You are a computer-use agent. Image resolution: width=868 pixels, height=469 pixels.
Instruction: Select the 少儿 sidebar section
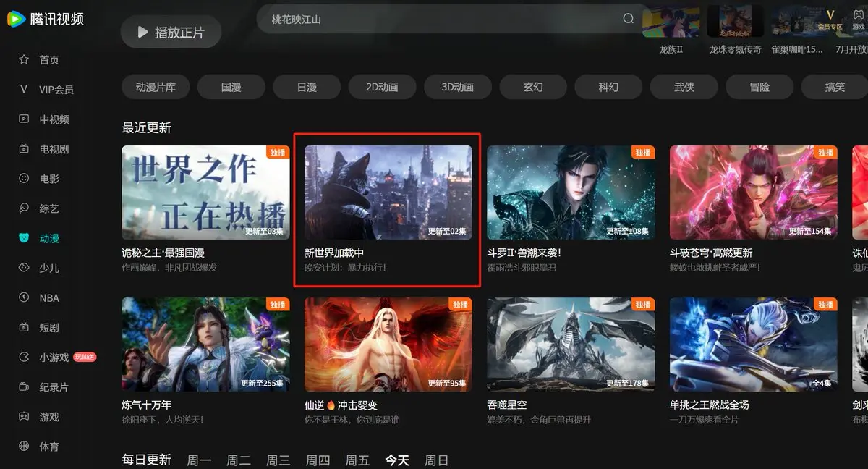point(49,268)
